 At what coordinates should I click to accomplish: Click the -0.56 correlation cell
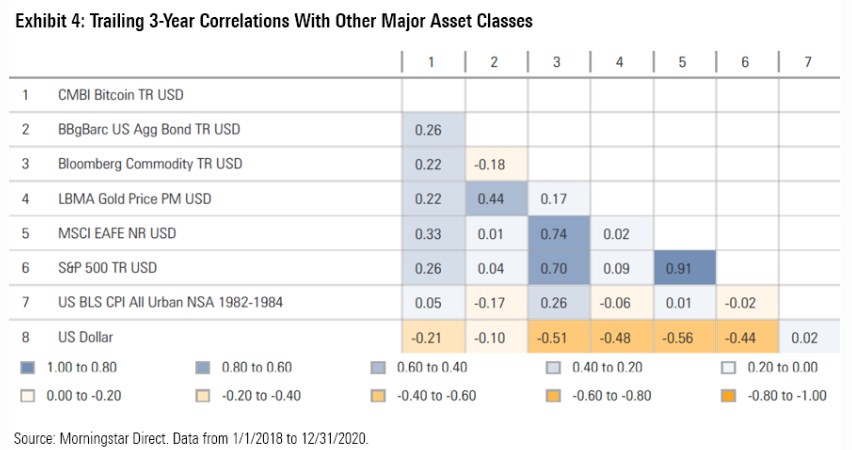(x=683, y=337)
